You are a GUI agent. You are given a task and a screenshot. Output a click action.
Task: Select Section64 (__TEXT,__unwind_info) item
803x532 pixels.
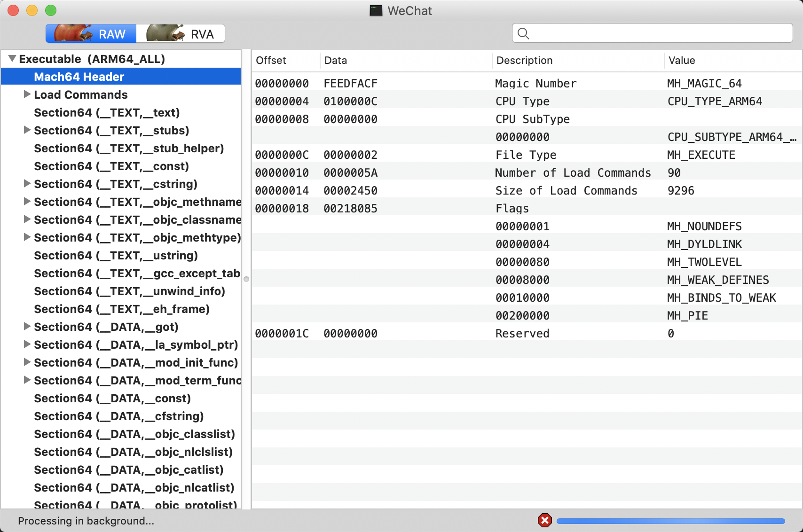pyautogui.click(x=129, y=291)
